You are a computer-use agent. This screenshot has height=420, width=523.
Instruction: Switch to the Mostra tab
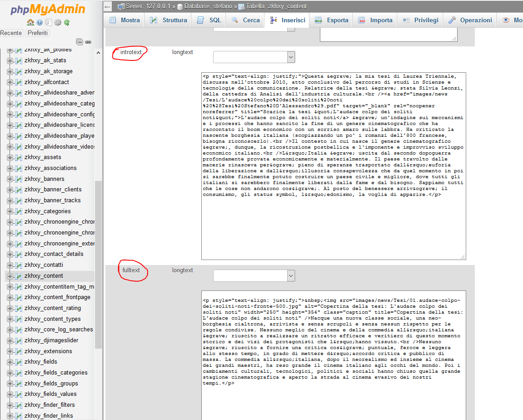click(x=125, y=20)
